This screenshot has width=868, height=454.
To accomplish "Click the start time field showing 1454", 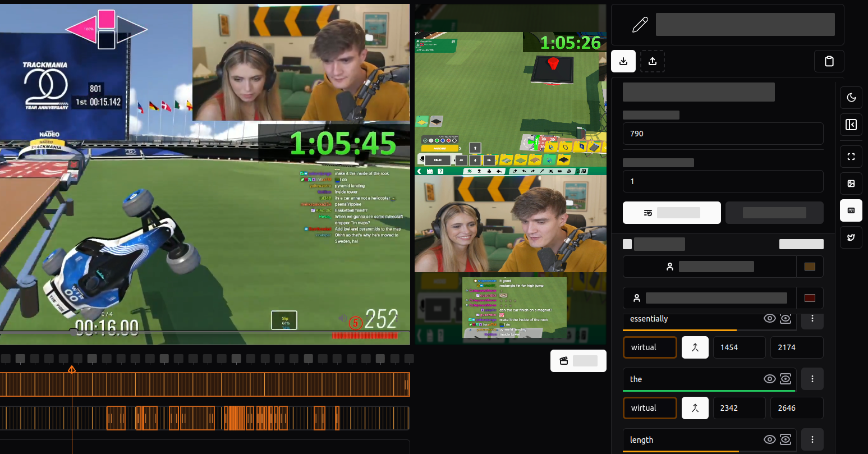I will tap(740, 347).
